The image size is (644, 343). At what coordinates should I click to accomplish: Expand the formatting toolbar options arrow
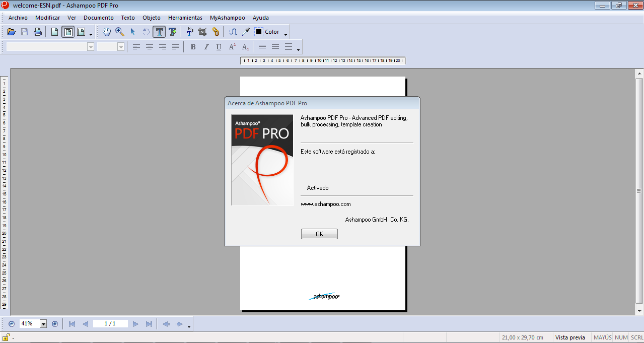click(299, 49)
